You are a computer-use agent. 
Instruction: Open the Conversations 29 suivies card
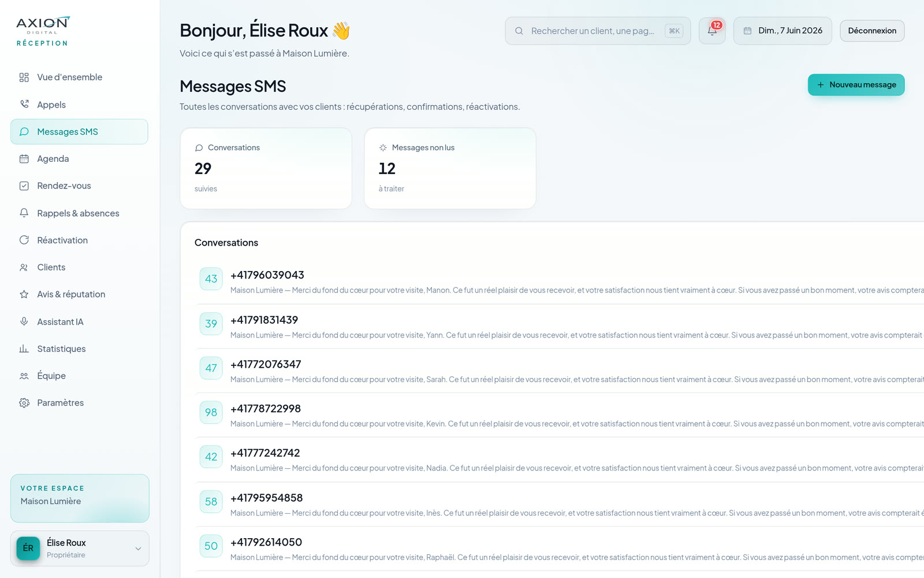tap(266, 168)
